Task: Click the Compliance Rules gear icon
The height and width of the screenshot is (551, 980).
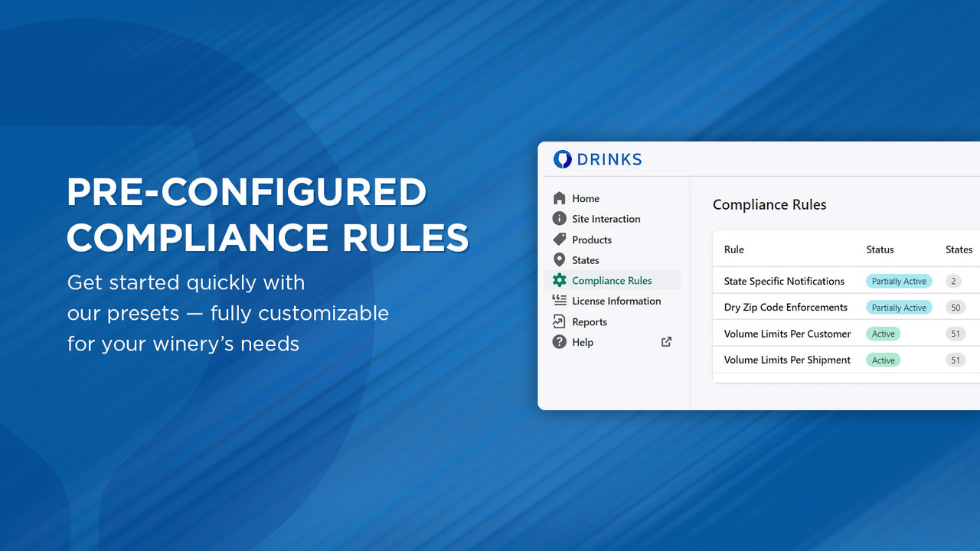Action: [558, 280]
